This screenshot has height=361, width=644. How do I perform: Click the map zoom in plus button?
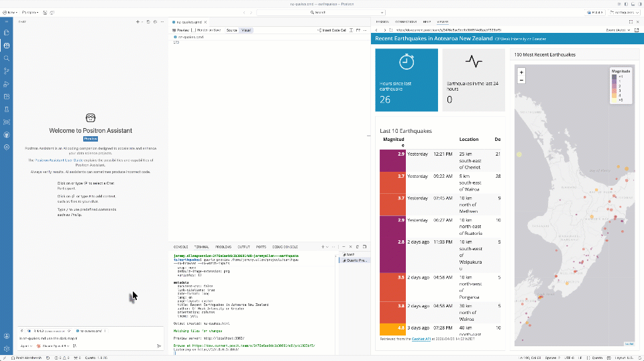(x=521, y=72)
